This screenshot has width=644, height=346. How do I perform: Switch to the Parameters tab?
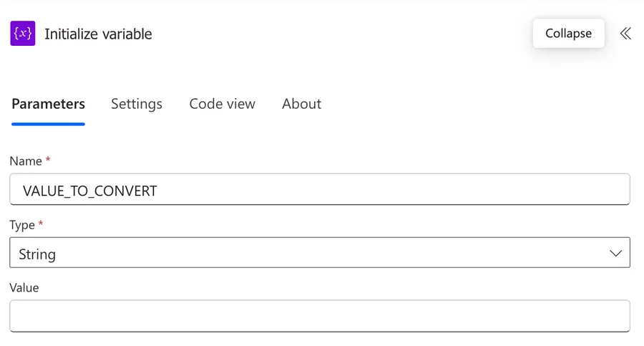click(48, 104)
